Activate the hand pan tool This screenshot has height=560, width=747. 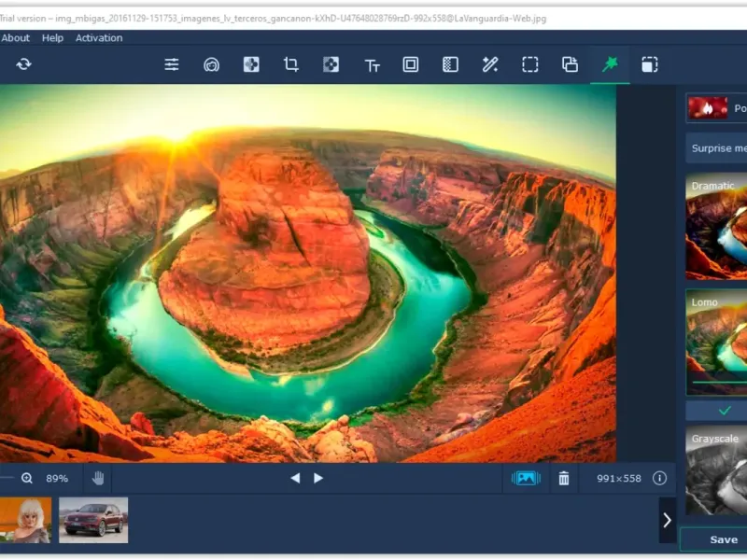tap(98, 478)
